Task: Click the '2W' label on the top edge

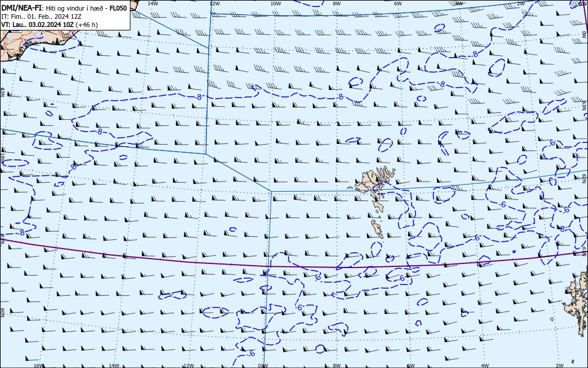Action: (520, 4)
